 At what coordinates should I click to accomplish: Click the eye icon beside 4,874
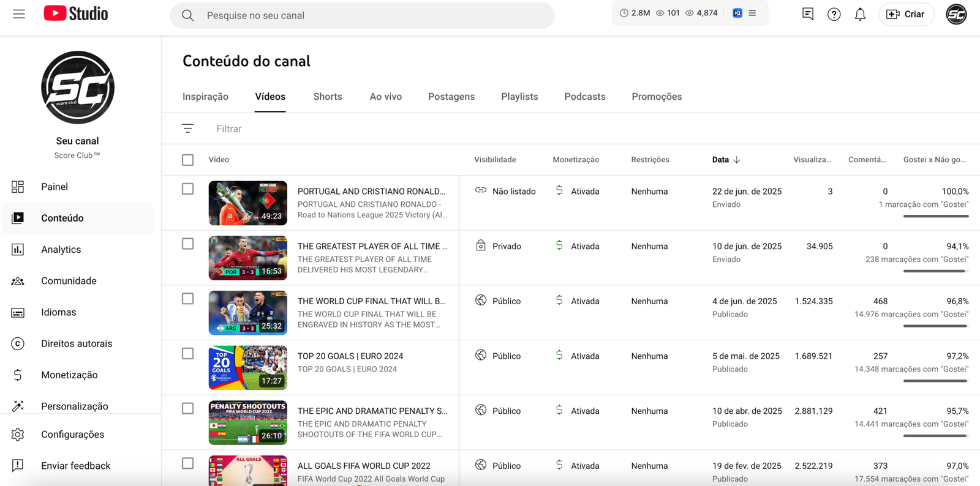tap(689, 13)
